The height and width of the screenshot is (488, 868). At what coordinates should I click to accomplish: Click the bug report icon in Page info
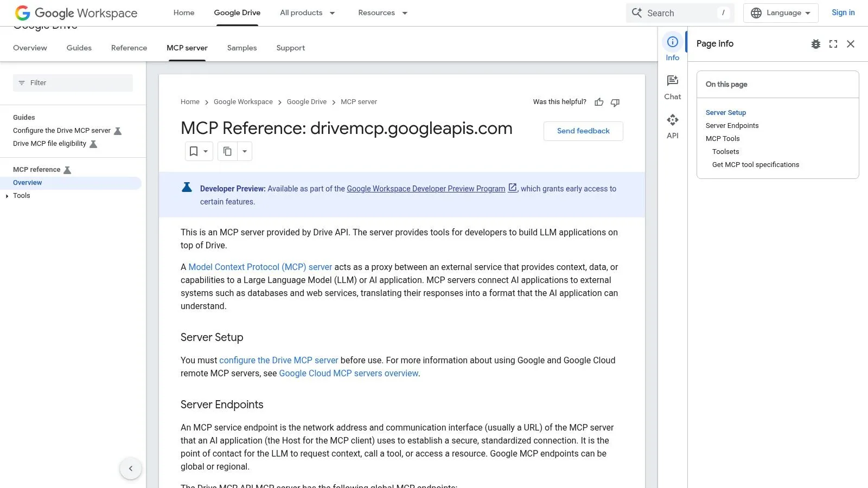pyautogui.click(x=816, y=44)
